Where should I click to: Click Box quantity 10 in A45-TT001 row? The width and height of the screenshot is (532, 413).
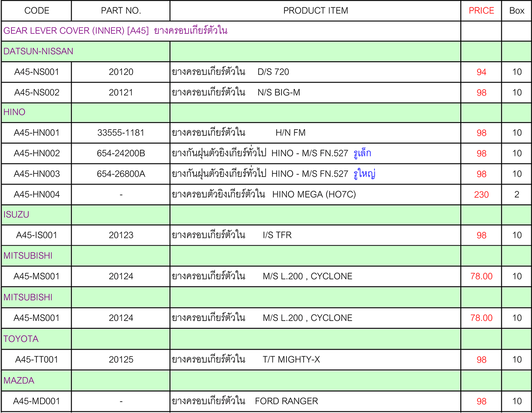517,359
